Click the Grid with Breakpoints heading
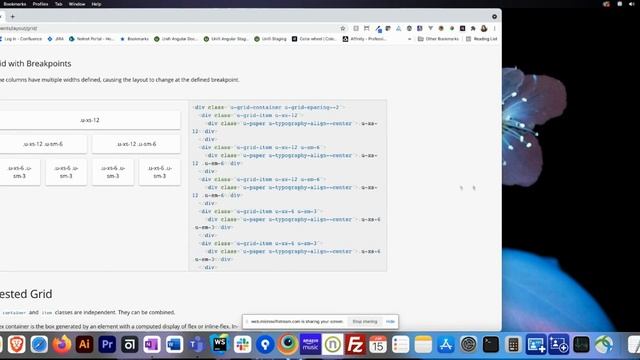 tap(36, 64)
